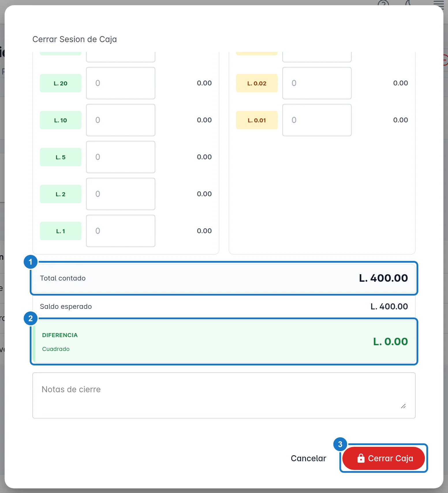The image size is (448, 493).
Task: Click the DIFERENCIA Cuadrado green panel
Action: pos(224,342)
